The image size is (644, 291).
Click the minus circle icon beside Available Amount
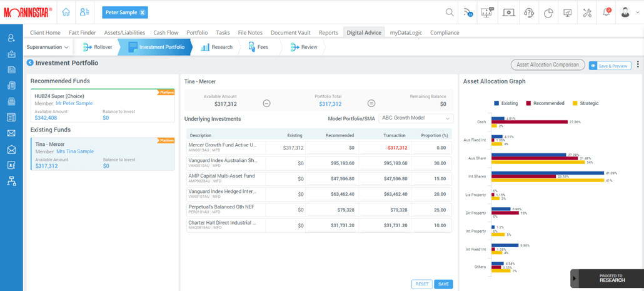266,104
